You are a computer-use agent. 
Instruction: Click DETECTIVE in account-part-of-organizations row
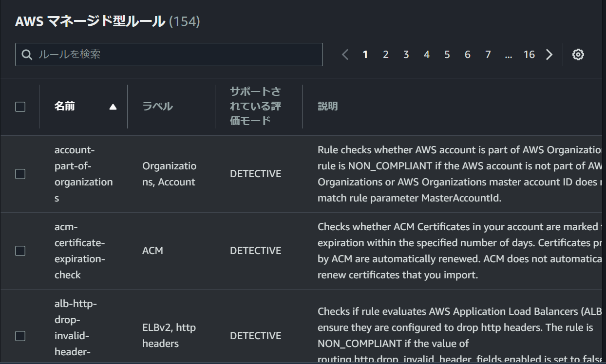pyautogui.click(x=256, y=174)
